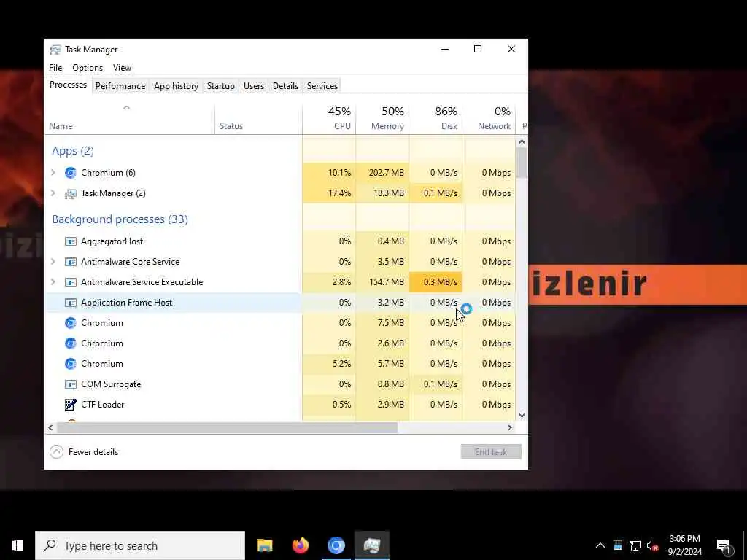Viewport: 747px width, 560px height.
Task: Open the File menu
Action: [55, 68]
